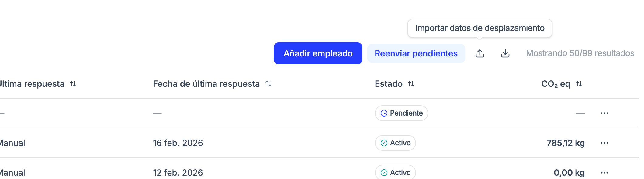The image size is (644, 179).
Task: Click the import (upload) icon
Action: (480, 53)
